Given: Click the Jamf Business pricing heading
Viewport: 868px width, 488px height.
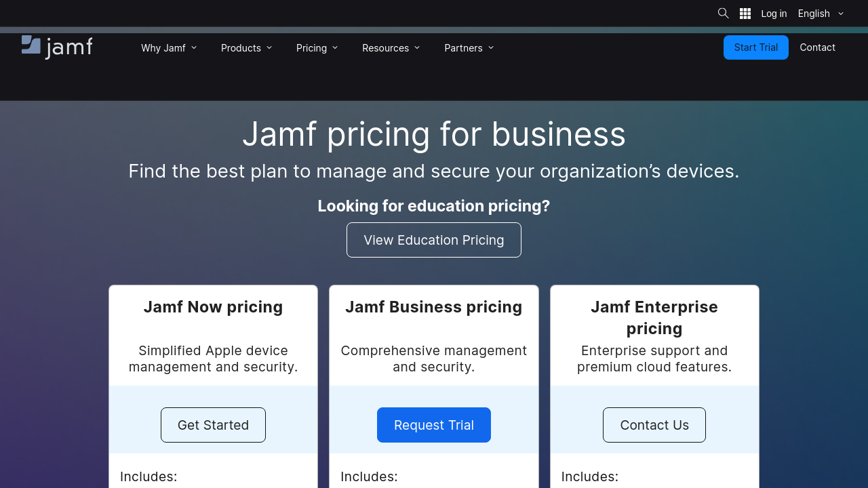Looking at the screenshot, I should pyautogui.click(x=434, y=307).
